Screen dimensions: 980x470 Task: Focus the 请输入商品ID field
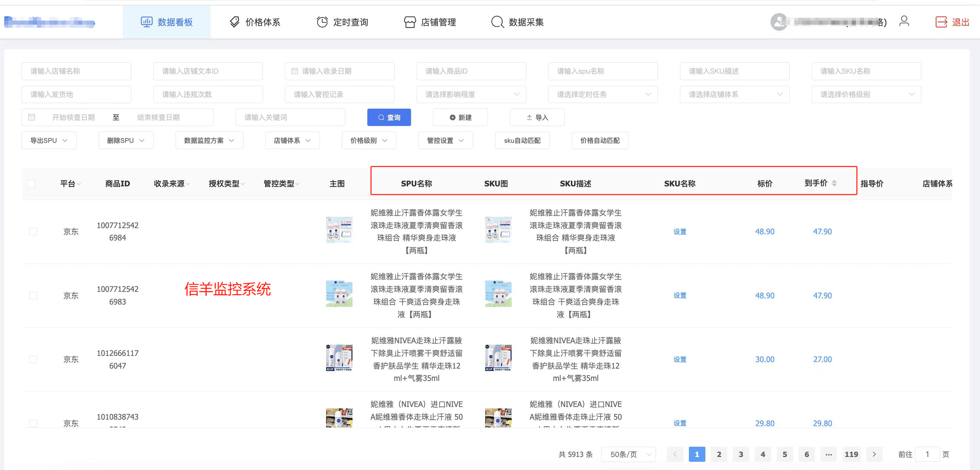pos(471,71)
